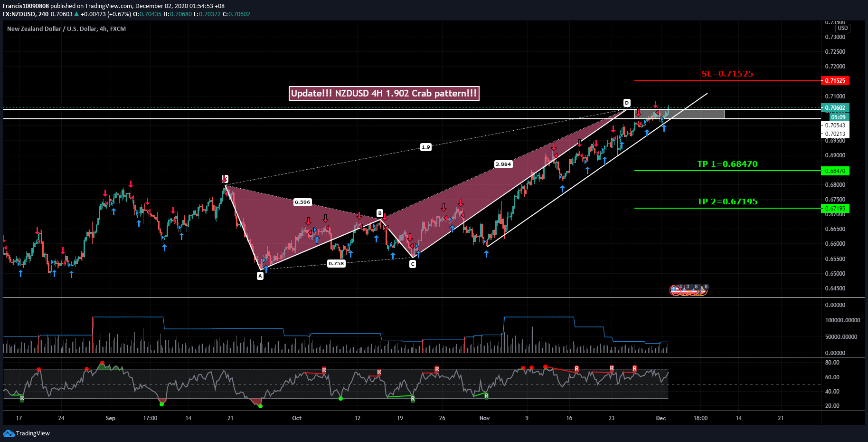Open the leftmost US flag economic event
This screenshot has width=868, height=442.
pos(675,289)
